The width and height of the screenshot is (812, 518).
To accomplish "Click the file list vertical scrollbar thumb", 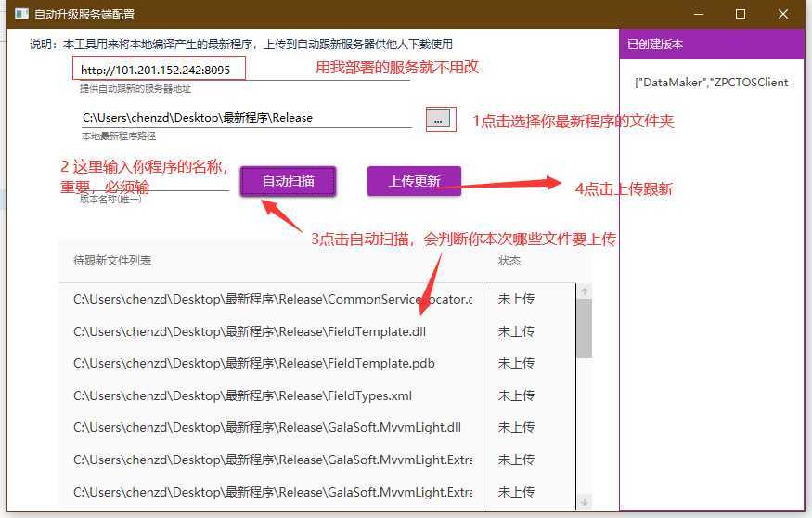I will (x=584, y=329).
